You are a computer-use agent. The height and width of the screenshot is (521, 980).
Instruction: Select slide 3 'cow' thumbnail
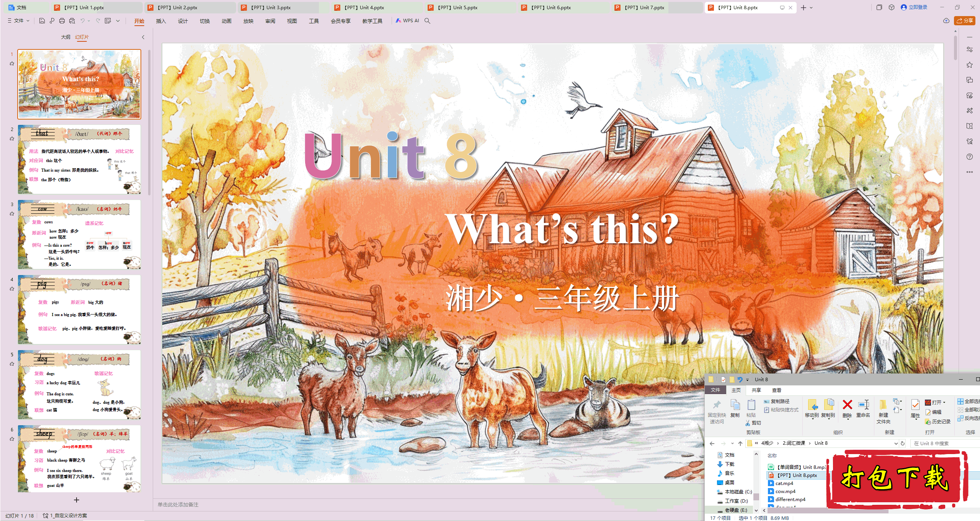pos(79,234)
